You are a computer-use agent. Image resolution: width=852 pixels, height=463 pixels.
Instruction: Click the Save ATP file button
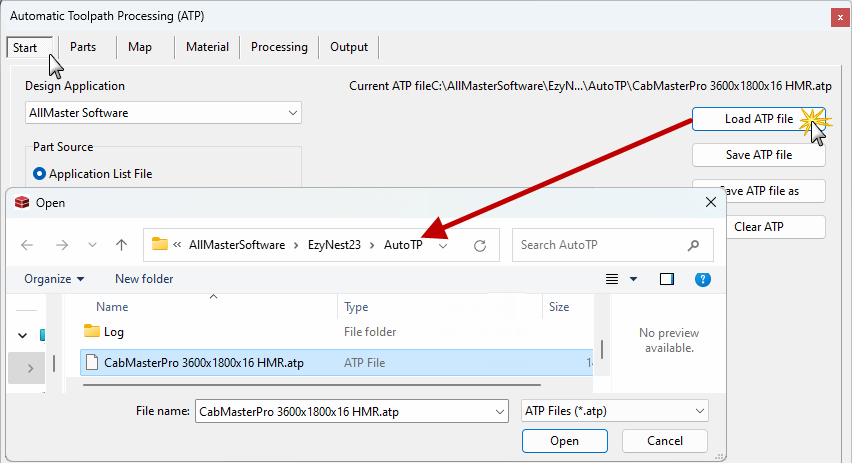(758, 155)
